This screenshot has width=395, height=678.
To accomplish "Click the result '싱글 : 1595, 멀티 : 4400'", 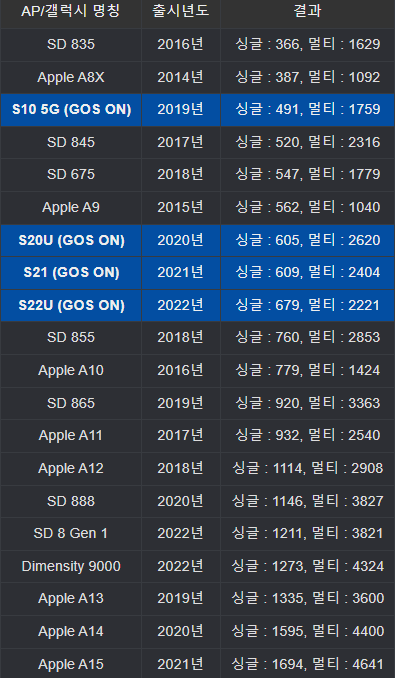I will click(x=308, y=631).
